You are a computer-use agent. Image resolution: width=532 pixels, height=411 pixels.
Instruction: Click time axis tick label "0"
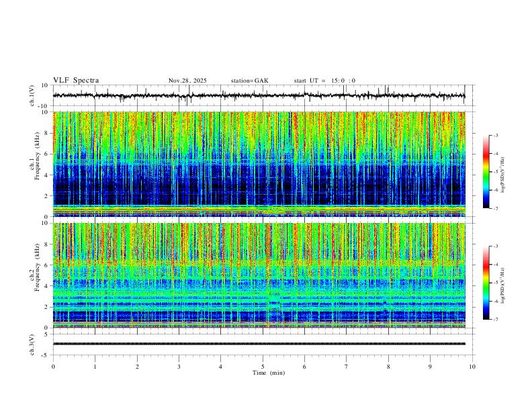(53, 367)
